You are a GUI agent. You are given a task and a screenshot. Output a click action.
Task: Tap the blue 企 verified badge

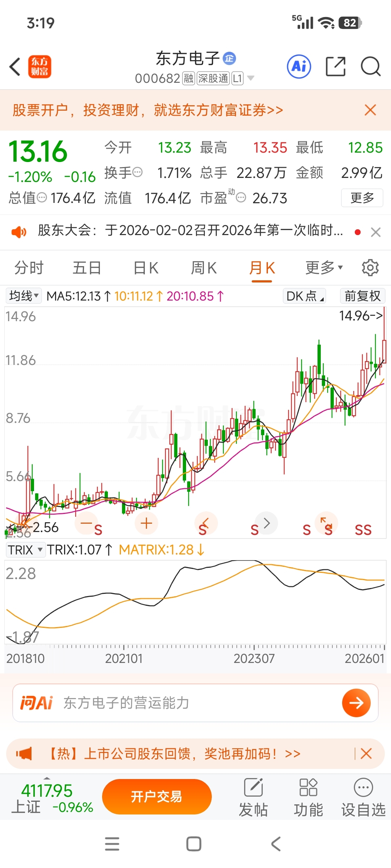pyautogui.click(x=229, y=58)
